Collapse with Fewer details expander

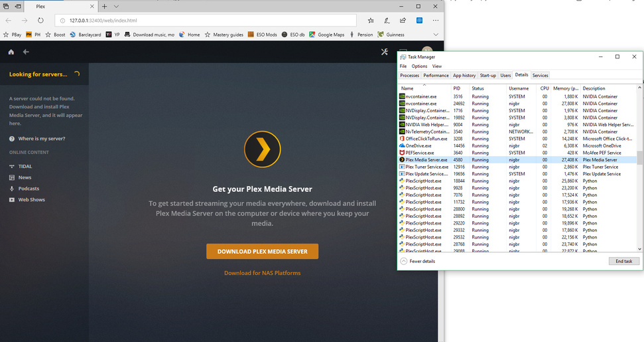[x=418, y=261]
